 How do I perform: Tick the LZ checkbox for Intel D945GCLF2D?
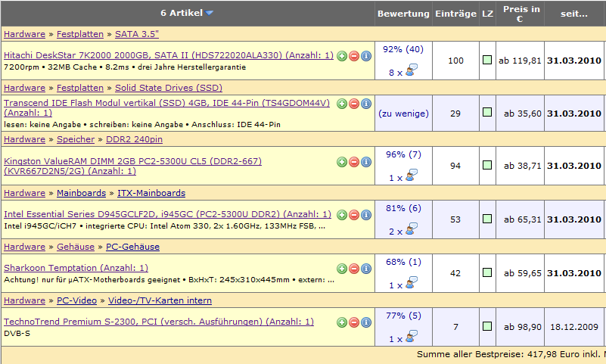487,219
